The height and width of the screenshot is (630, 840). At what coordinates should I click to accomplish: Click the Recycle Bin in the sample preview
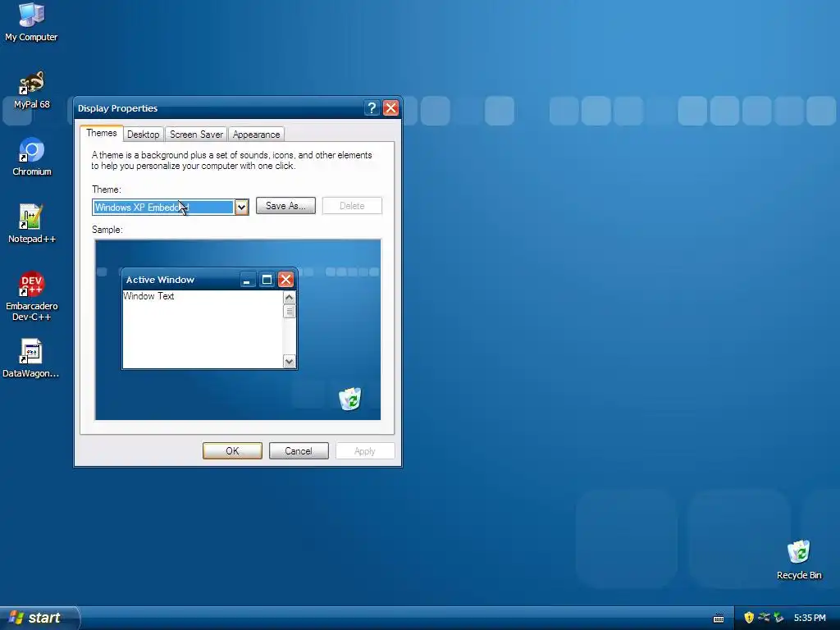point(350,399)
